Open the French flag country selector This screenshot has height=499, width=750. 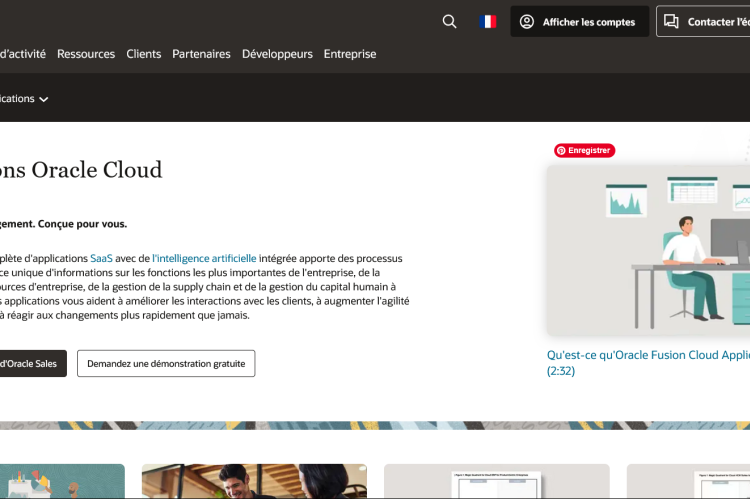point(488,21)
